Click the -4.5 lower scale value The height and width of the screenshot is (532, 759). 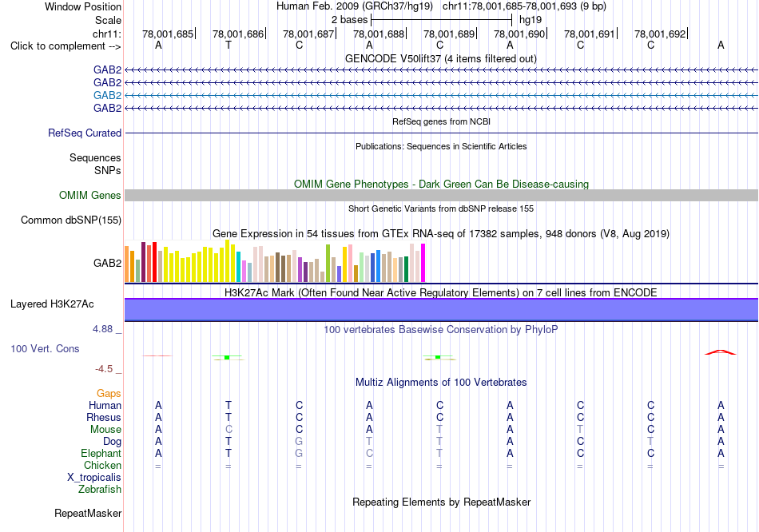104,369
